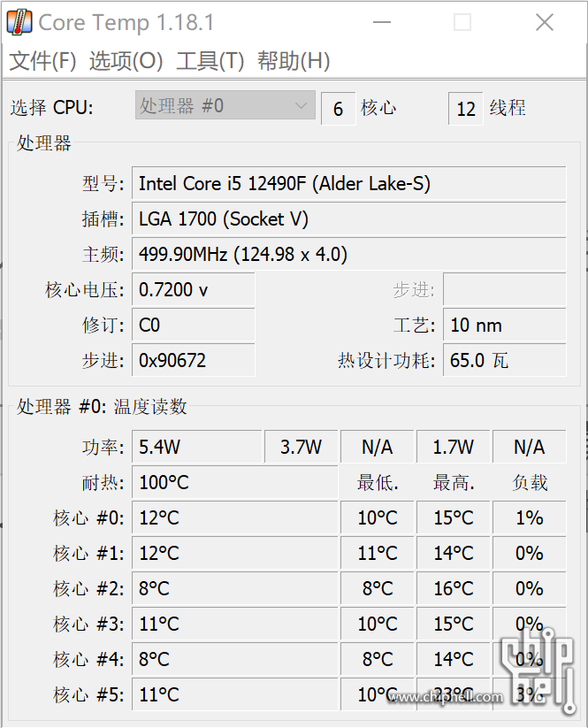
Task: Click core #1 minimum temperature 11°C
Action: click(378, 553)
